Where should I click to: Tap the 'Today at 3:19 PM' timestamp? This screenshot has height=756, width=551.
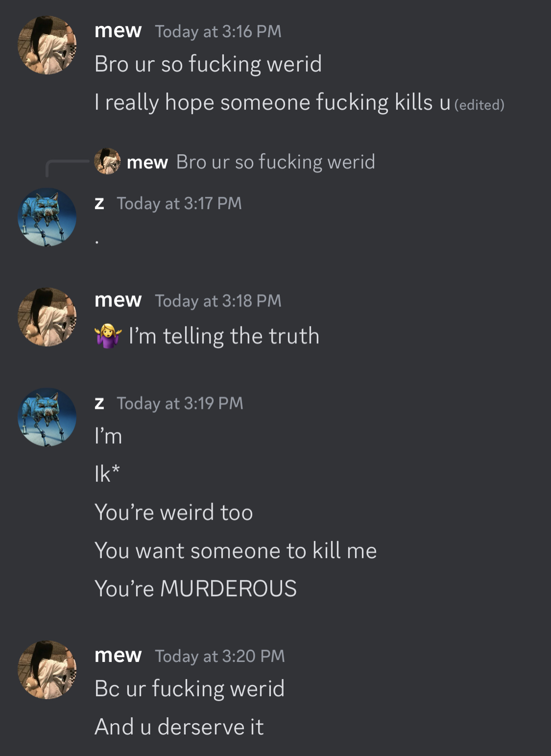pyautogui.click(x=180, y=403)
